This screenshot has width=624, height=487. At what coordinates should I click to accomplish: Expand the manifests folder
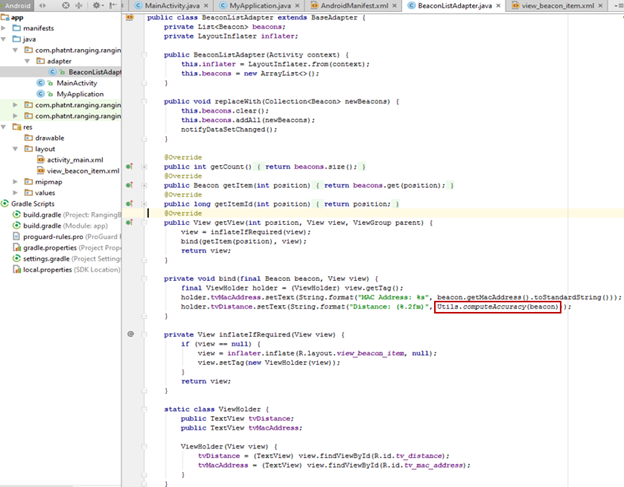coord(4,28)
